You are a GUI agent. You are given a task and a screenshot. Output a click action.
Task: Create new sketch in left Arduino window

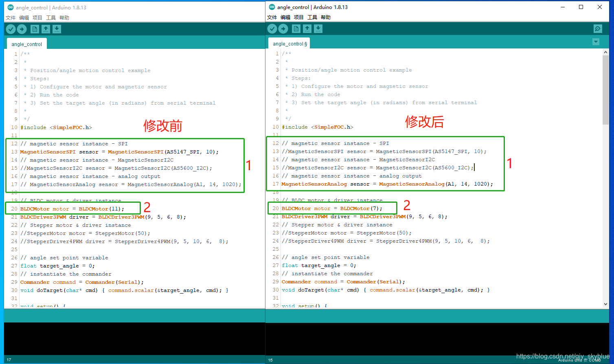35,29
